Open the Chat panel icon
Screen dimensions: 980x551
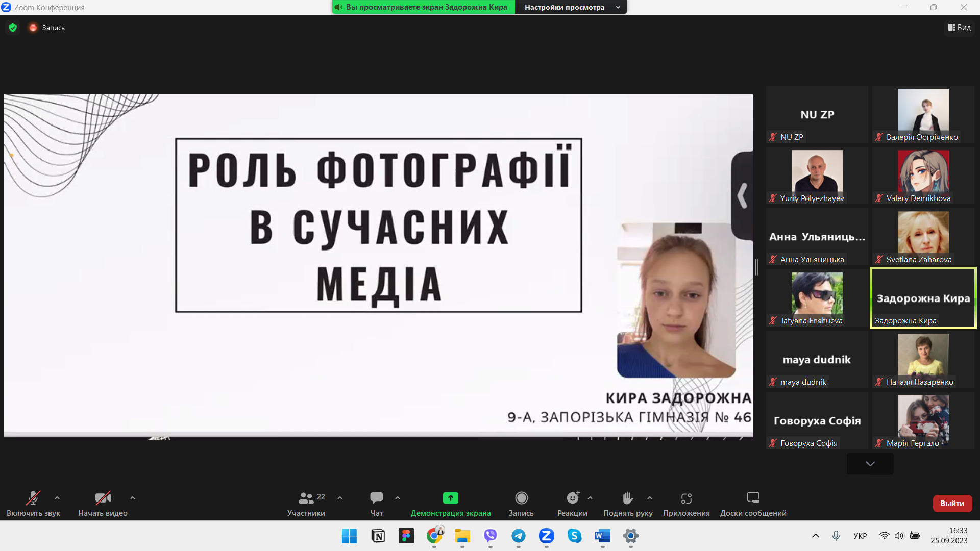click(377, 498)
